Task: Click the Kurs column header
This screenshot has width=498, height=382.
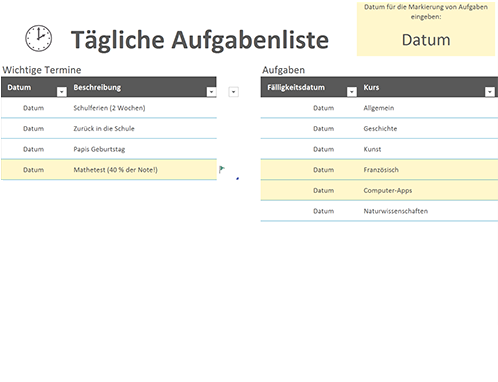Action: pos(371,87)
